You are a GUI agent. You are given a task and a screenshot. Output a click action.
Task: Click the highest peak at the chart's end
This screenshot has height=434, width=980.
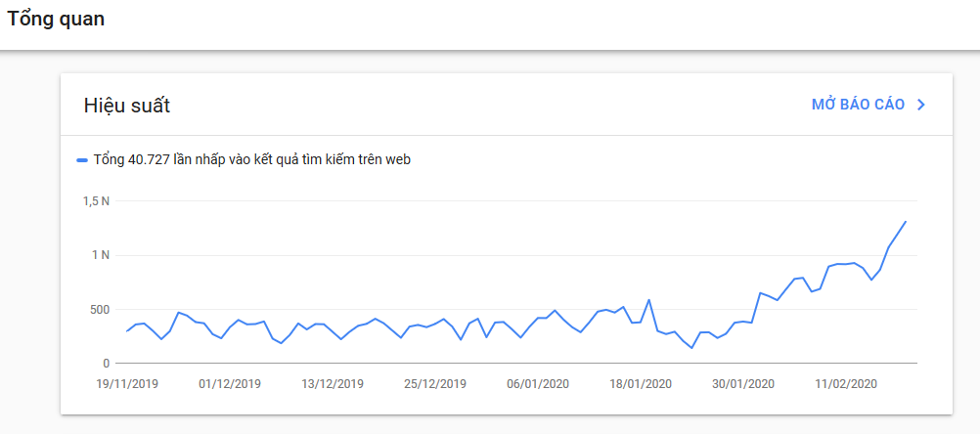pyautogui.click(x=905, y=222)
